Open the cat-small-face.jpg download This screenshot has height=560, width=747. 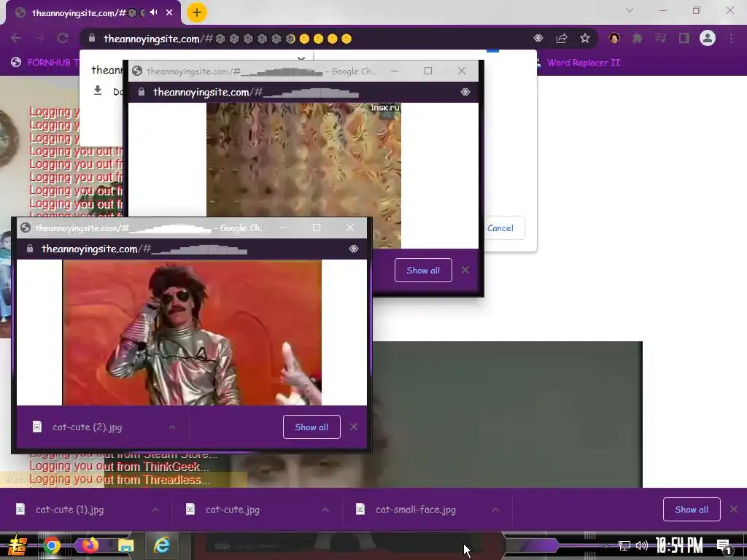pos(415,510)
